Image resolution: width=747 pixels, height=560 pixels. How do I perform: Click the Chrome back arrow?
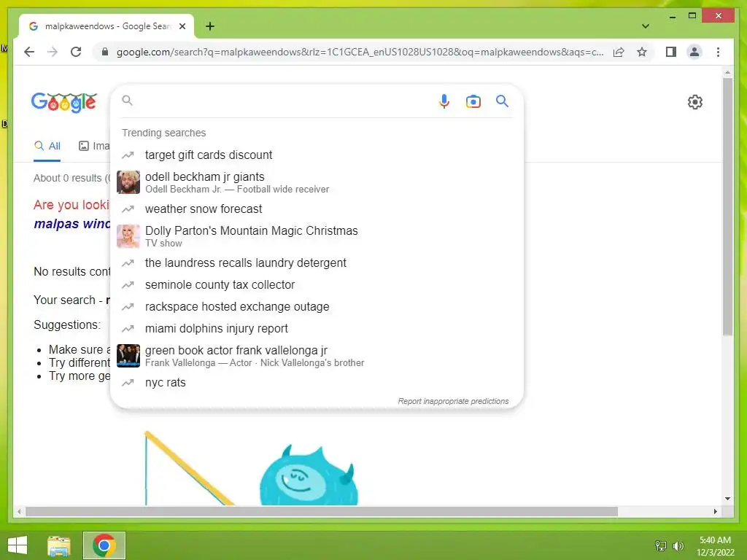pyautogui.click(x=29, y=52)
